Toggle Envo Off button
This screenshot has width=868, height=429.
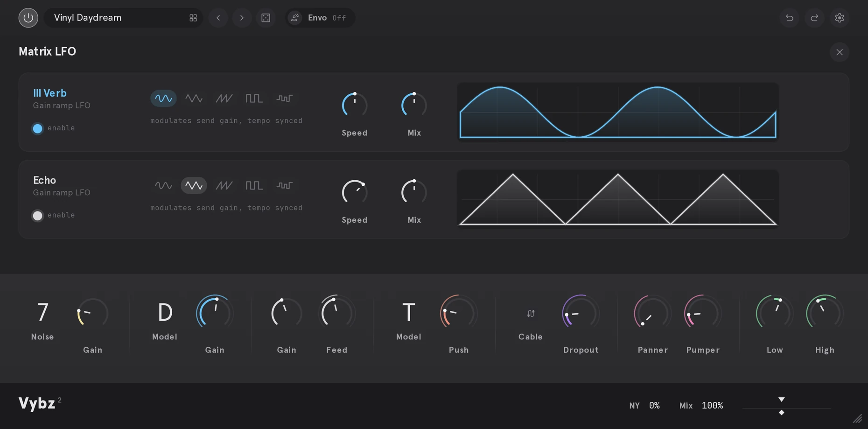click(320, 18)
